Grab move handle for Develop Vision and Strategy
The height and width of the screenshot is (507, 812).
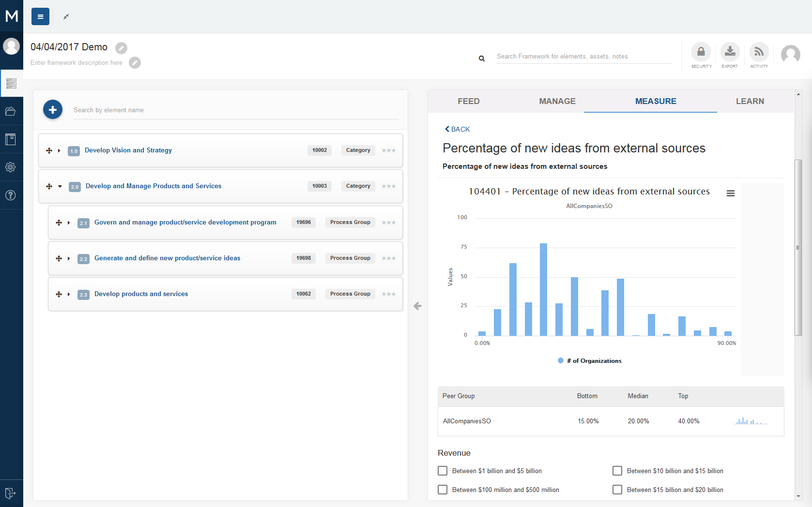tap(49, 150)
